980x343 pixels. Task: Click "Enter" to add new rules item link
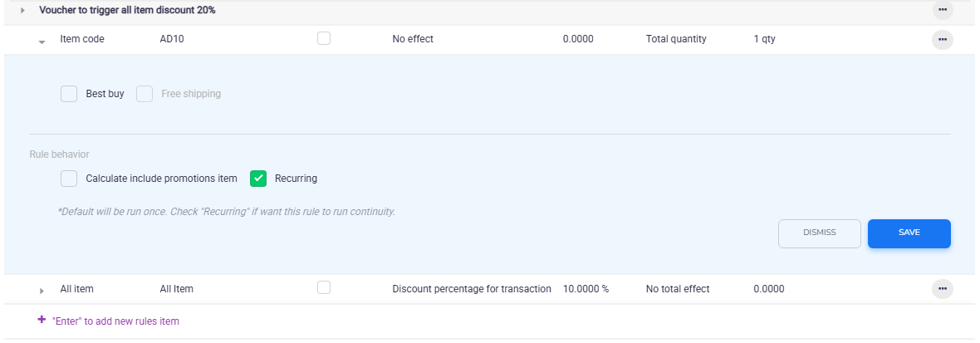115,321
